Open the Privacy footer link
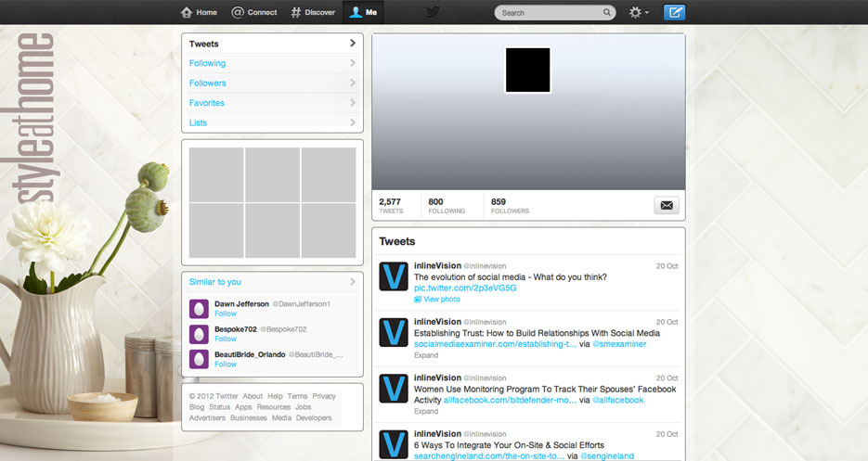 click(x=324, y=396)
